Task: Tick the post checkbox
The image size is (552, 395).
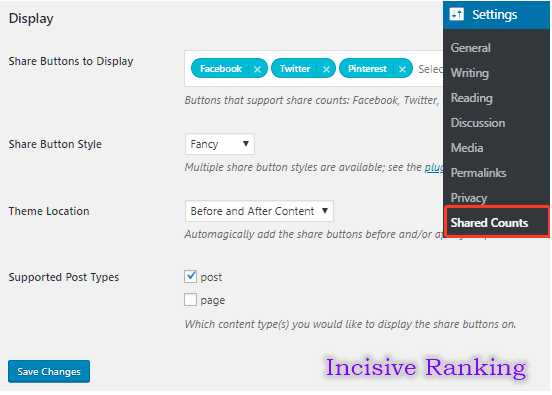Action: click(x=190, y=277)
